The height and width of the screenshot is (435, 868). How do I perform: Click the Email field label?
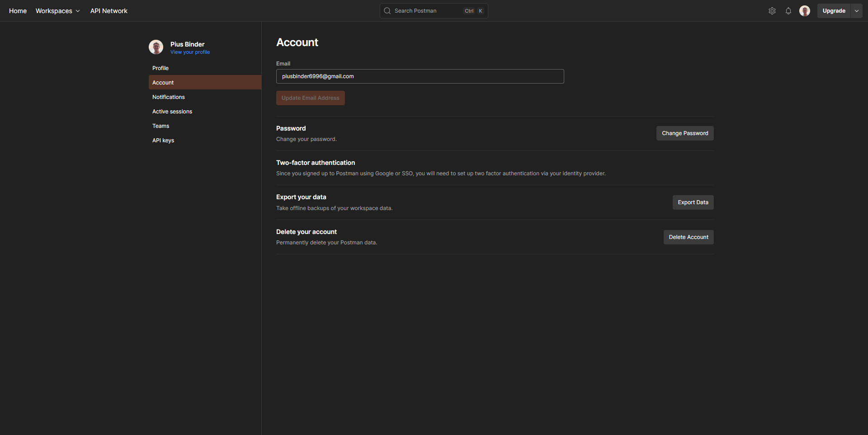click(283, 64)
